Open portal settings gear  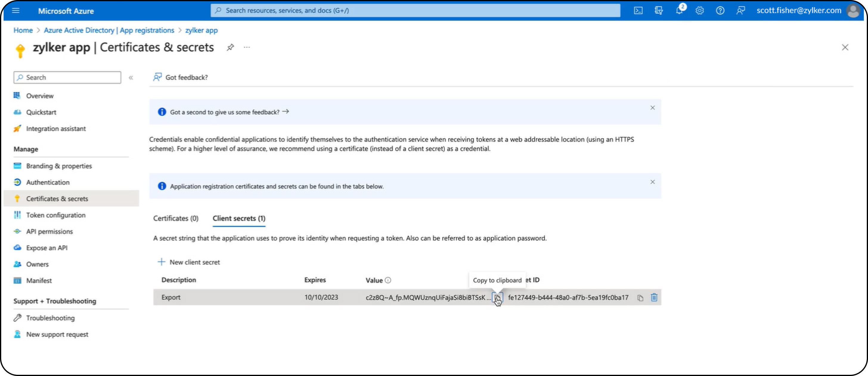[x=700, y=11]
